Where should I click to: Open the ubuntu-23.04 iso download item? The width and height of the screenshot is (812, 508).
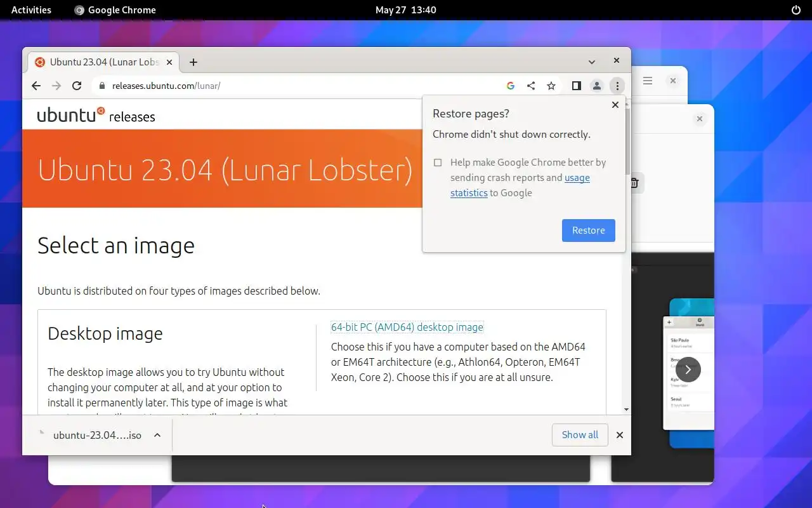click(97, 435)
